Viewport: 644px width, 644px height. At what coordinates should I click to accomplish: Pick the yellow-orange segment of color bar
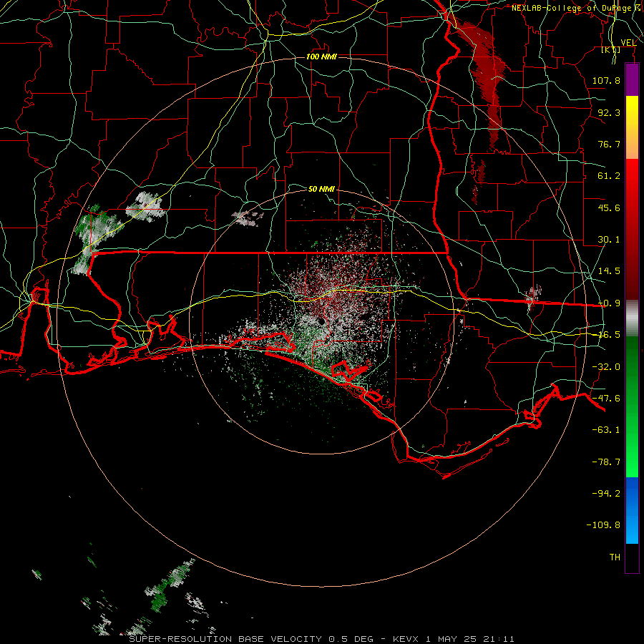click(x=632, y=127)
